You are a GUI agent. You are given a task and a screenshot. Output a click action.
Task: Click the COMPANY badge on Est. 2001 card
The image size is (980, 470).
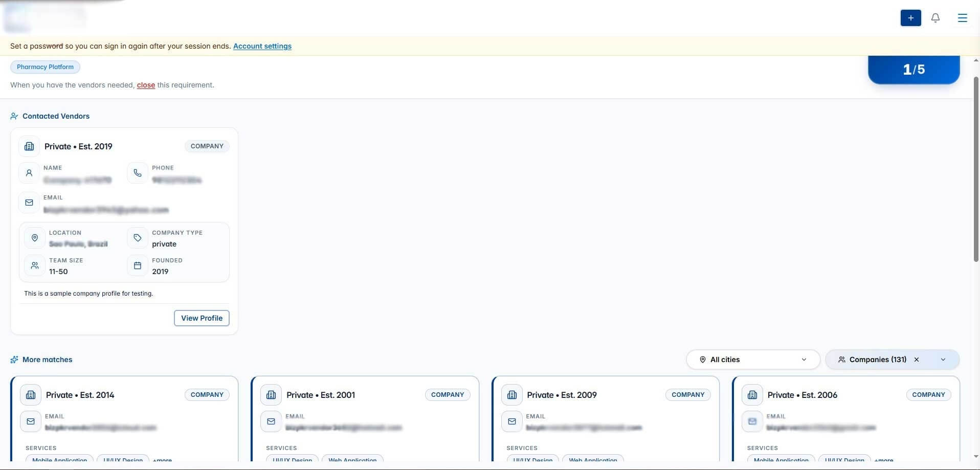pyautogui.click(x=448, y=395)
